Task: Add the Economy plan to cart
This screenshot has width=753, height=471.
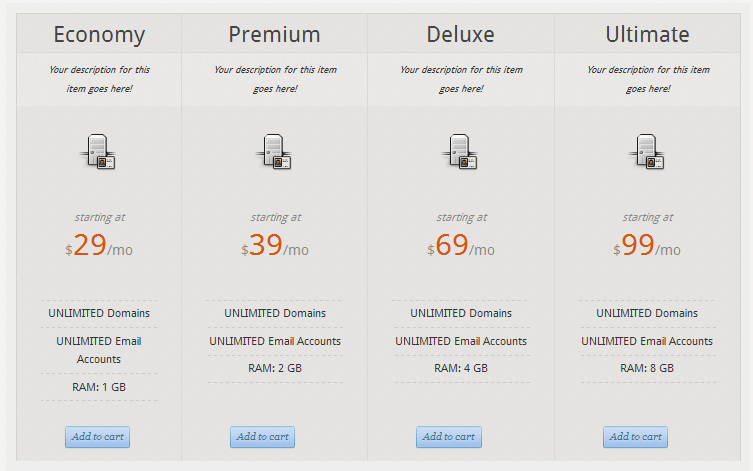Action: pyautogui.click(x=97, y=437)
